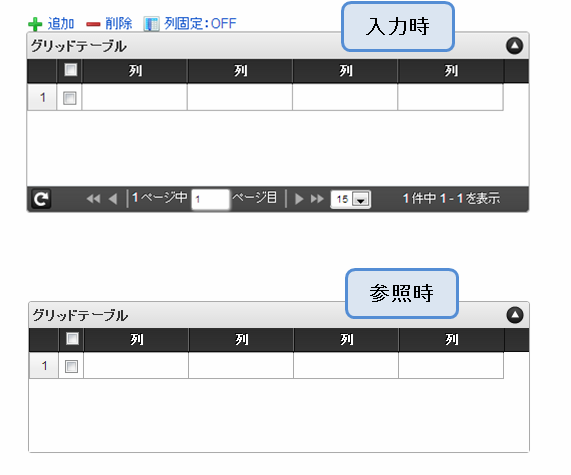The image size is (571, 475).
Task: Click row number 1 in the lower grid
Action: (x=44, y=365)
